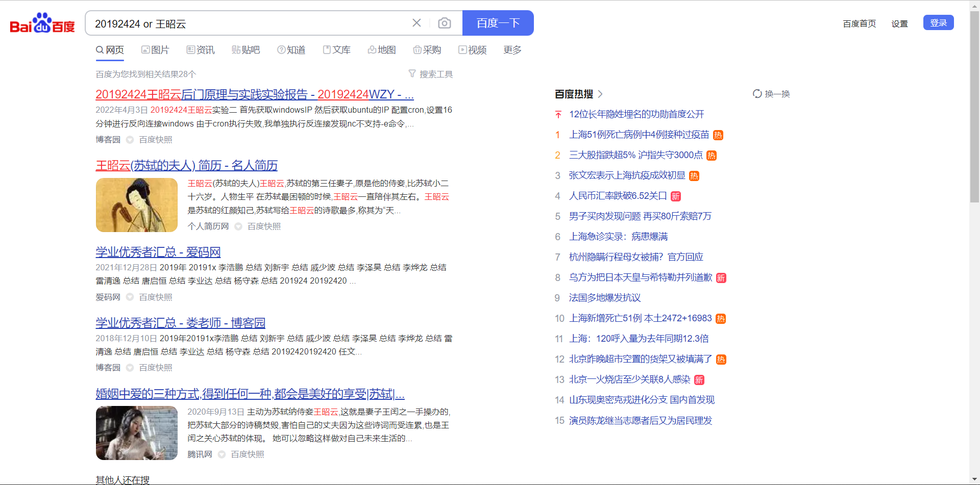980x485 pixels.
Task: Open image search via the camera icon
Action: [x=445, y=23]
